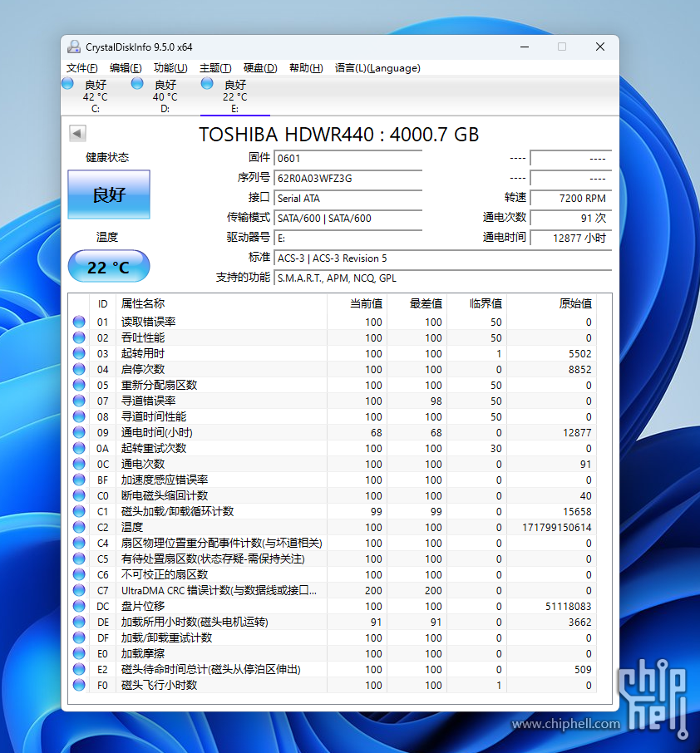Select the E: drive tab
The width and height of the screenshot is (700, 753).
(235, 96)
